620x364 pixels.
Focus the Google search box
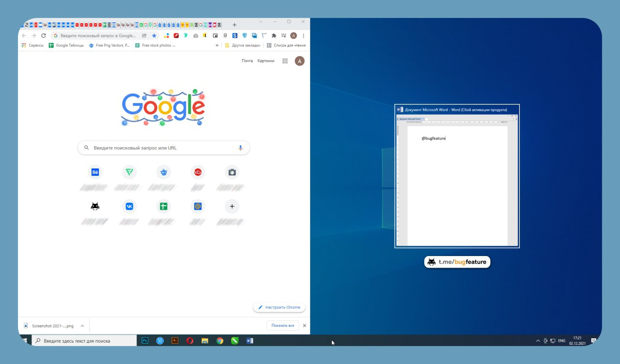tap(164, 148)
